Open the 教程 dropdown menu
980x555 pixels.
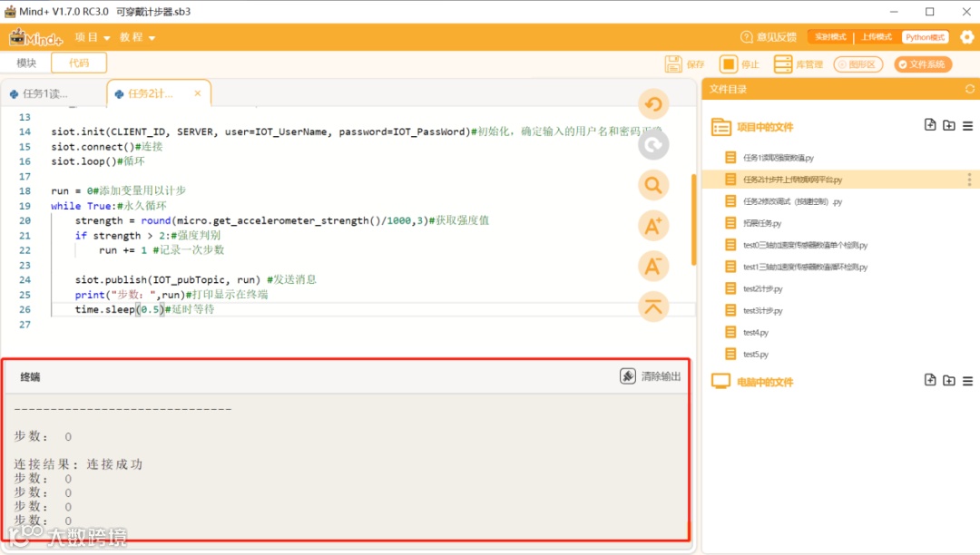[x=137, y=37]
